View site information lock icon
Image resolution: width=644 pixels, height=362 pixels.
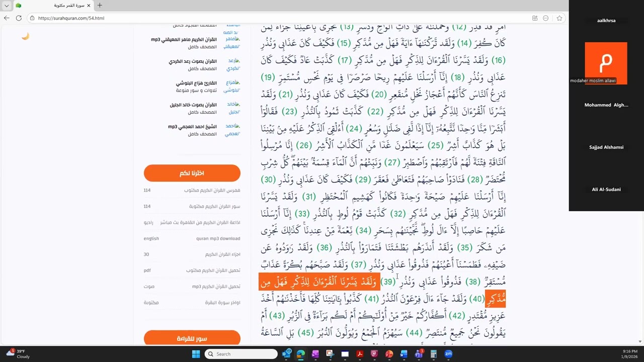click(x=32, y=18)
